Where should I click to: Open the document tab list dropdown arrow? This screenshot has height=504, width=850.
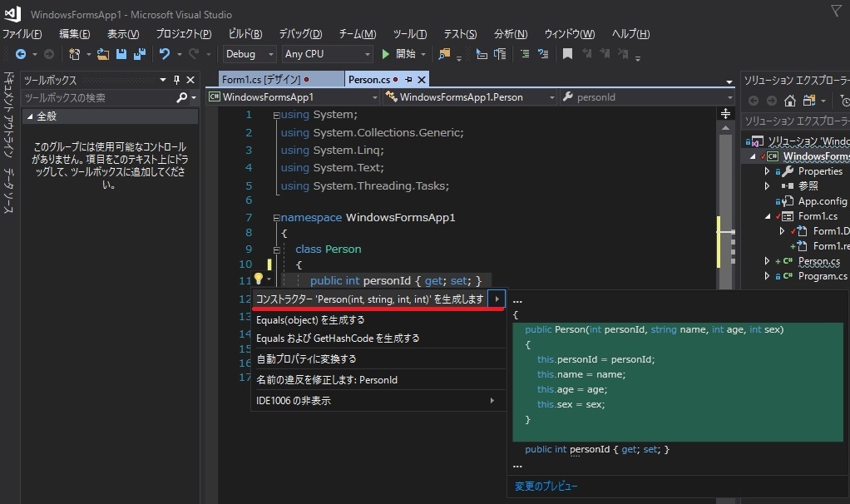pyautogui.click(x=729, y=82)
